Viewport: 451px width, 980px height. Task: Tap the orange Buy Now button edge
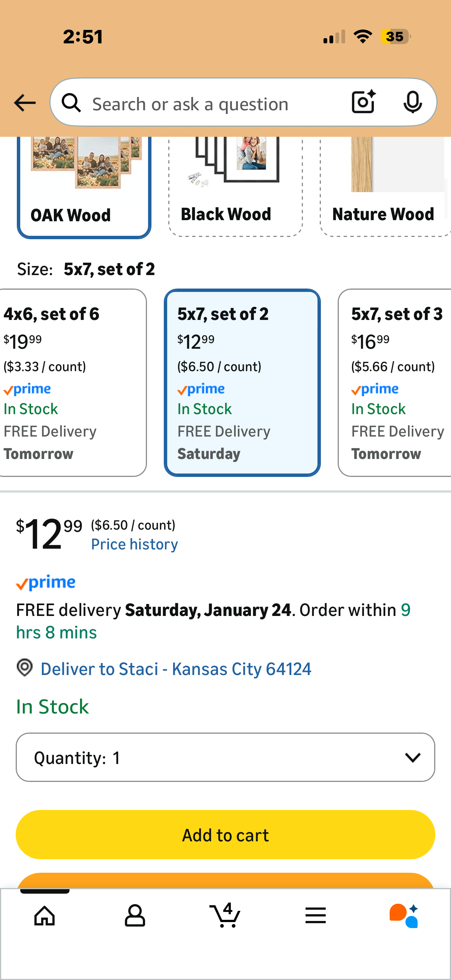pos(225,881)
